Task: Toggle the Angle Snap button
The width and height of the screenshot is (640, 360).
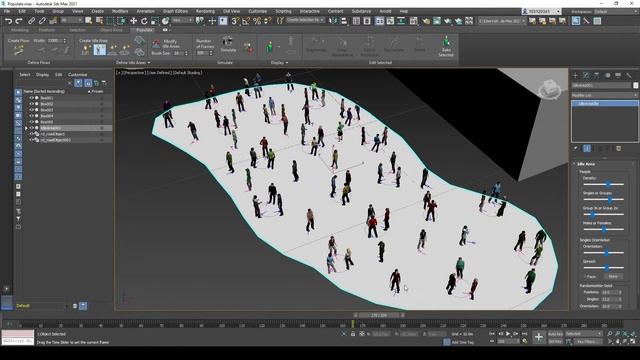Action: pos(246,21)
